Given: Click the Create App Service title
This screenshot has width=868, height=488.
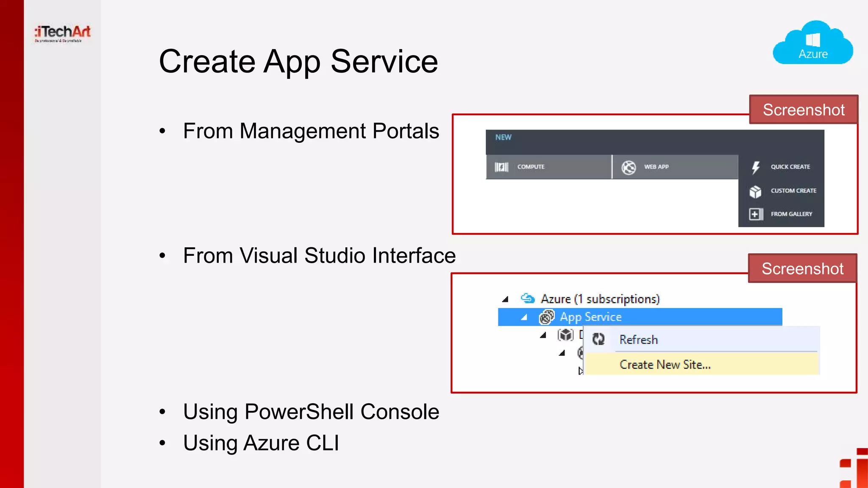Looking at the screenshot, I should pyautogui.click(x=298, y=61).
